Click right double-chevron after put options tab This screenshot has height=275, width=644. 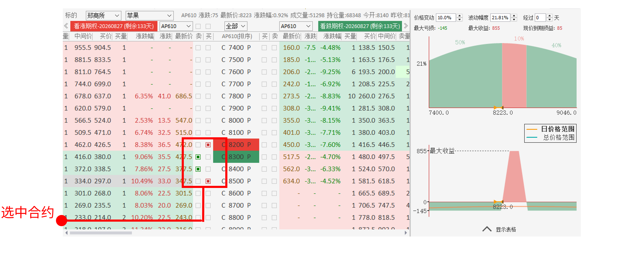(406, 26)
